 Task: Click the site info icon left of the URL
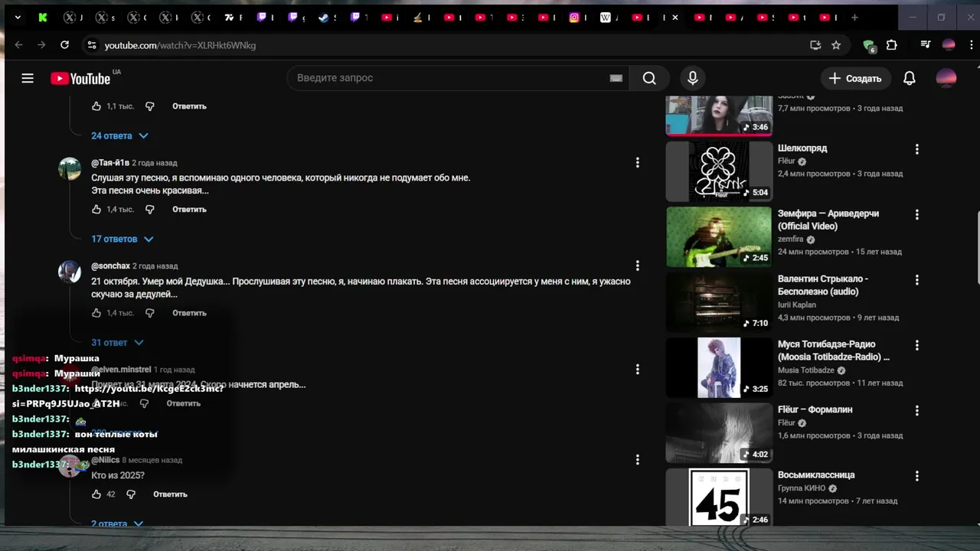pyautogui.click(x=91, y=45)
